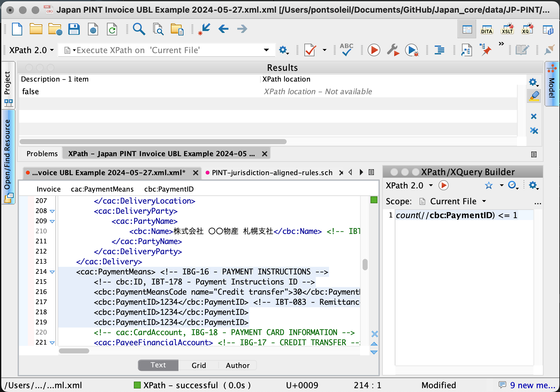Open a file with the folder icon

point(36,29)
